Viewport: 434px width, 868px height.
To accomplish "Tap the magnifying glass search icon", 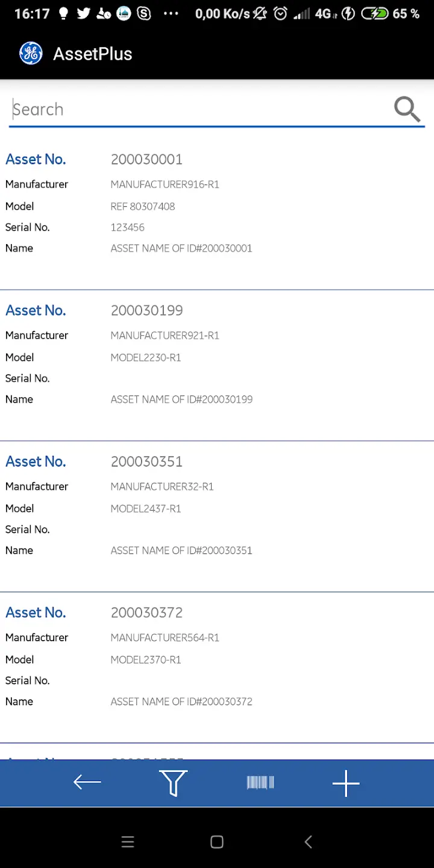I will tap(407, 109).
